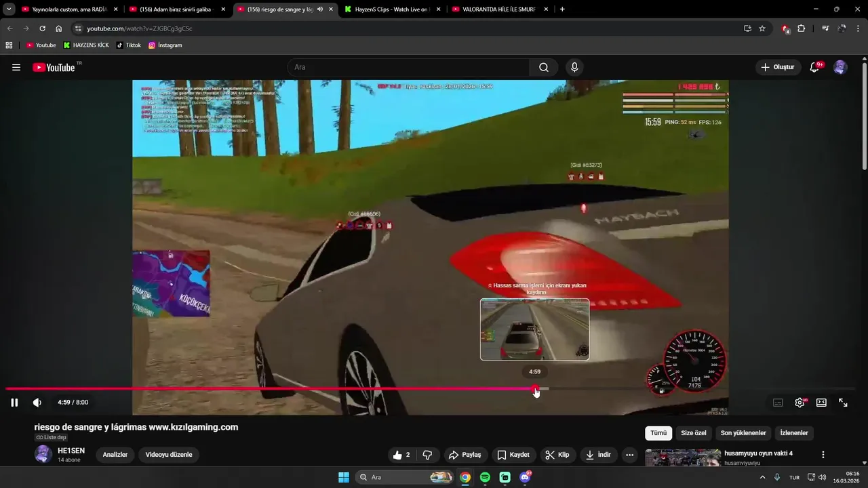Select the Size özel chip
The width and height of the screenshot is (868, 488).
click(694, 433)
